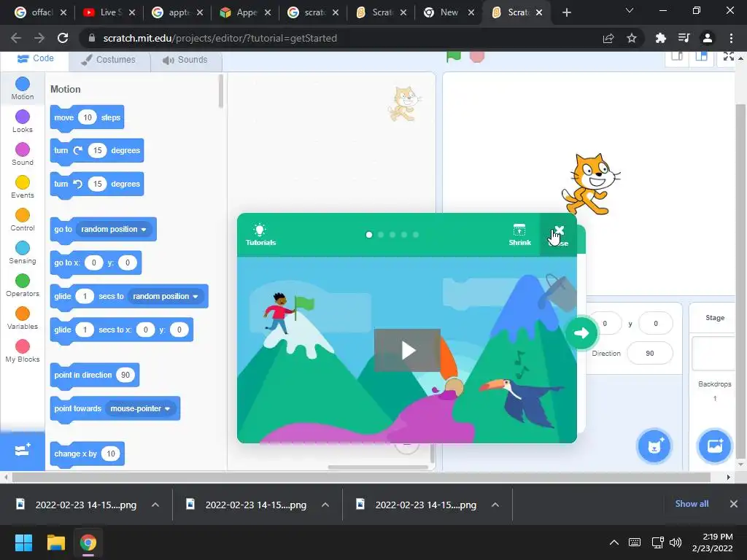Switch to the Code tab

click(35, 58)
